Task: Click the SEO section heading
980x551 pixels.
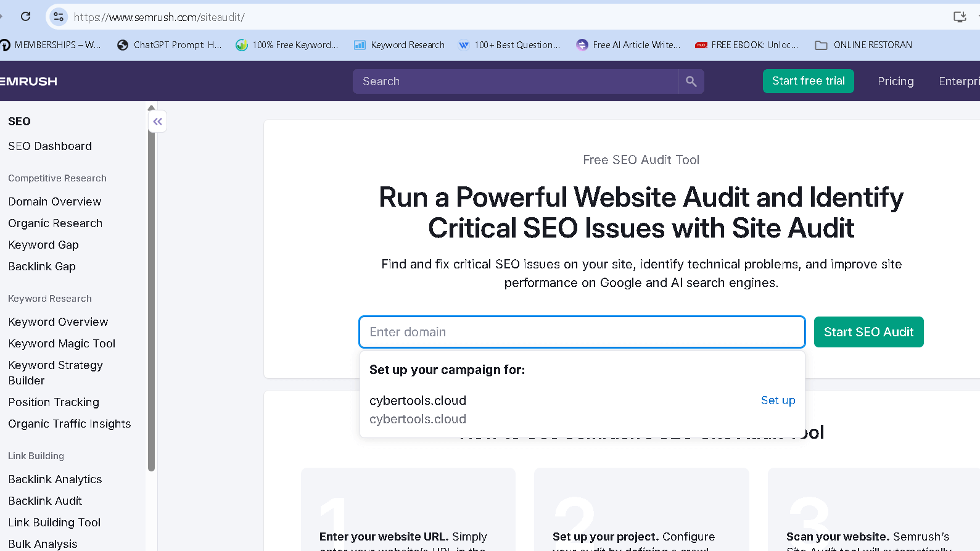Action: (19, 122)
